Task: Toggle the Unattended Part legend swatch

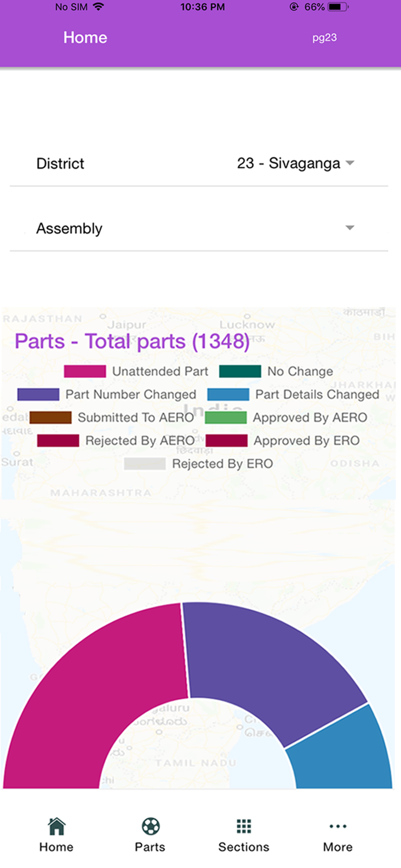Action: click(84, 372)
